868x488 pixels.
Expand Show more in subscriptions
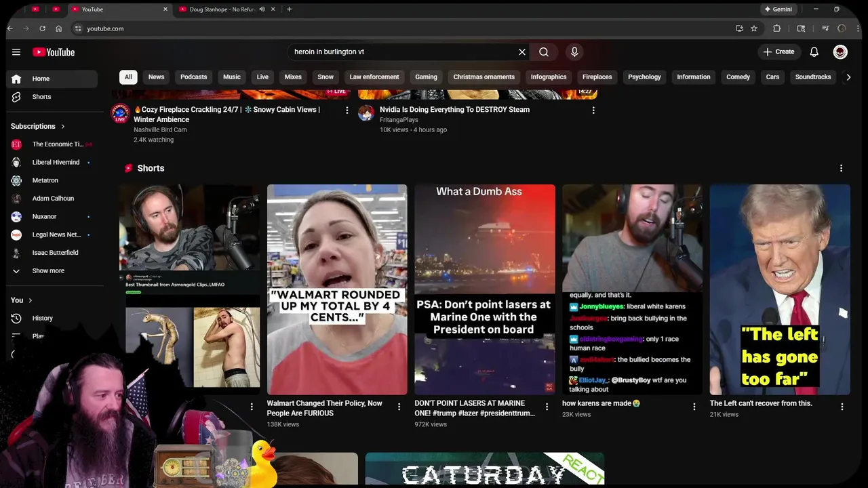pos(48,270)
